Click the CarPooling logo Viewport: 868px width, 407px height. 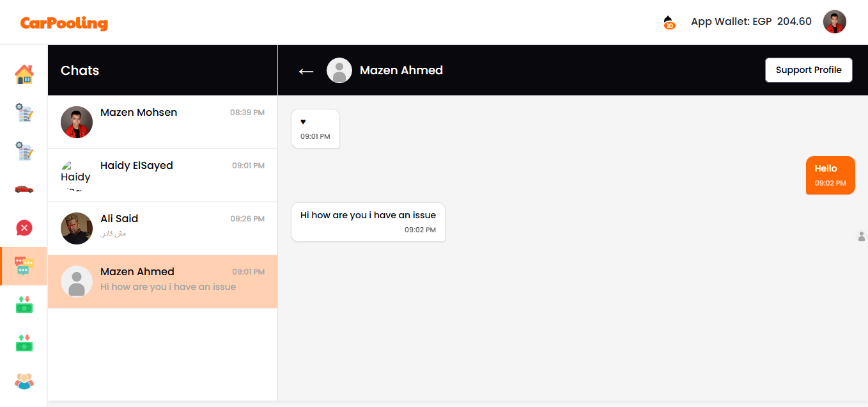click(x=64, y=23)
